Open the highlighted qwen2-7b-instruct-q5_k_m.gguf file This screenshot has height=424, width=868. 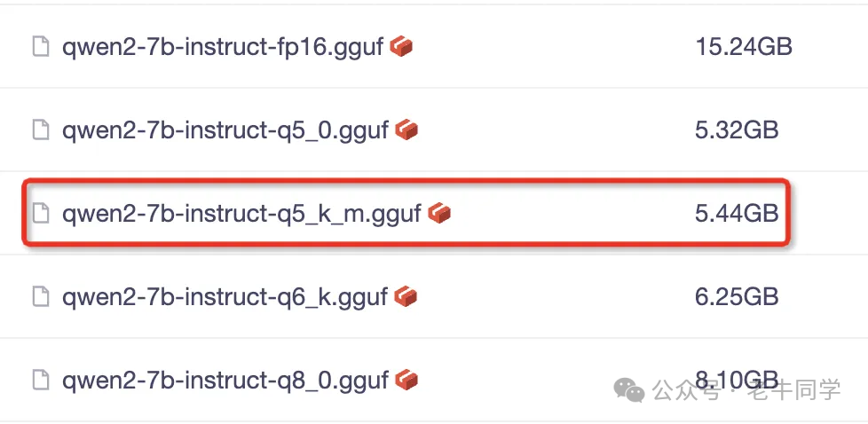pyautogui.click(x=242, y=214)
